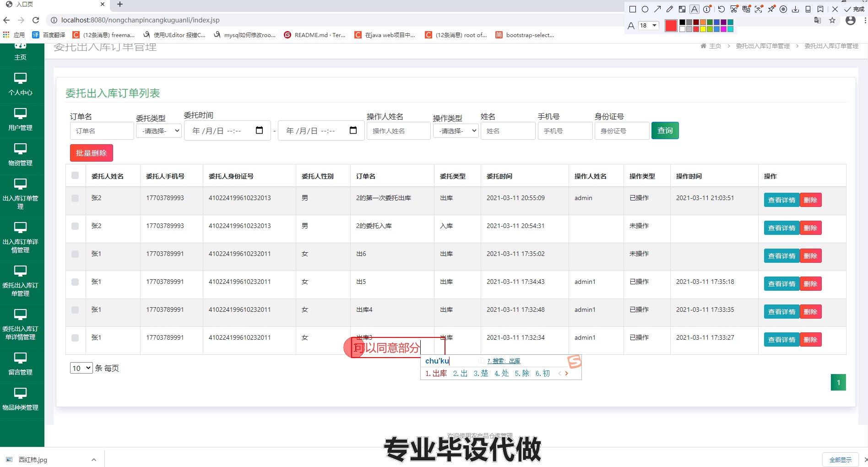Open the font size 18 dropdown
Image resolution: width=868 pixels, height=467 pixels.
649,26
